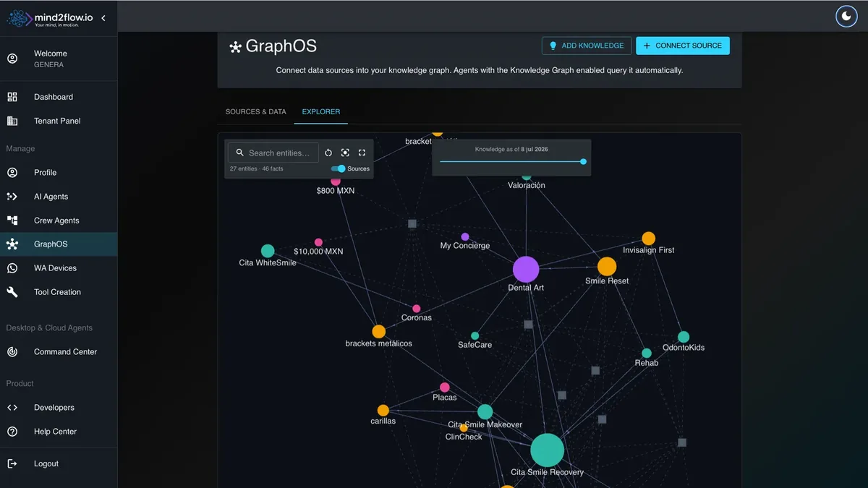Image resolution: width=868 pixels, height=488 pixels.
Task: Select GraphOS in the sidebar
Action: pyautogui.click(x=59, y=244)
